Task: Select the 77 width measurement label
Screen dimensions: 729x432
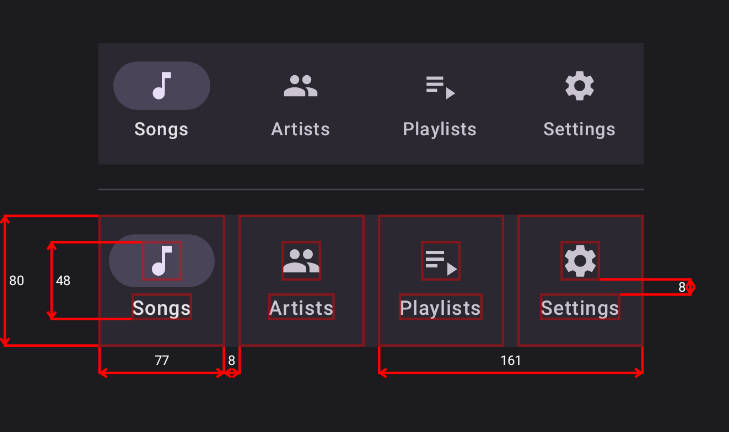Action: pos(162,360)
